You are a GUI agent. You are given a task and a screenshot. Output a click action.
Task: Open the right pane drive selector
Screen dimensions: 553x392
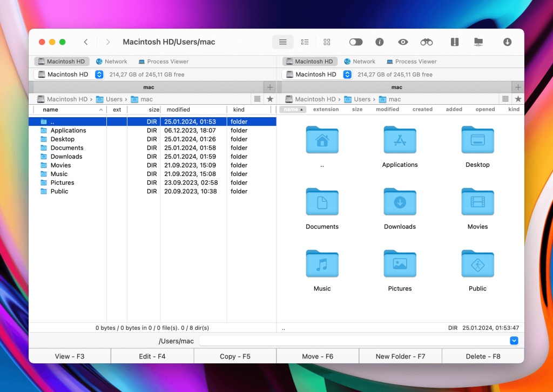(346, 74)
